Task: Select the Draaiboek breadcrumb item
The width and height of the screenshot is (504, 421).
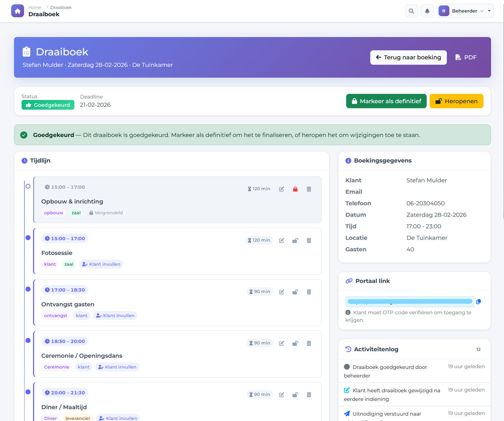Action: pyautogui.click(x=61, y=7)
